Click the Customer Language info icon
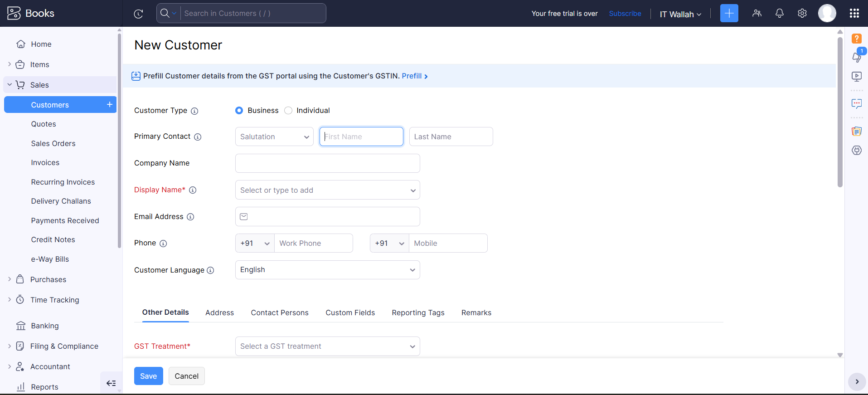 click(x=210, y=270)
